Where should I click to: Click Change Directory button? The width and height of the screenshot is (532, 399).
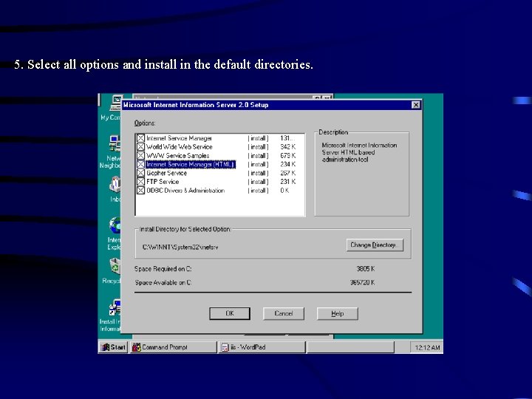pos(375,245)
